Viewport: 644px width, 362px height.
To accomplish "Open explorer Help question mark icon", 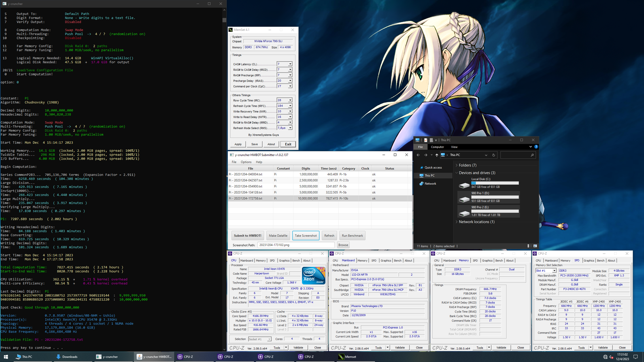I will coord(536,147).
